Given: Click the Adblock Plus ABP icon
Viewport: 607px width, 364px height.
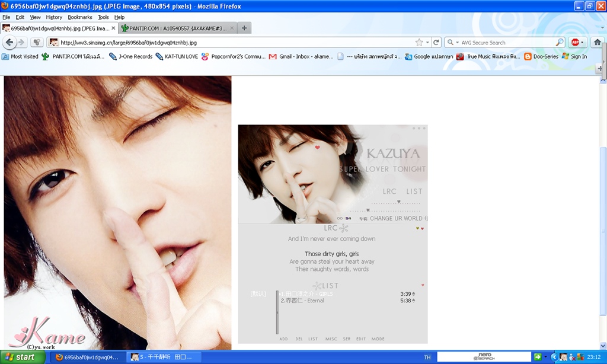Looking at the screenshot, I should coord(575,42).
